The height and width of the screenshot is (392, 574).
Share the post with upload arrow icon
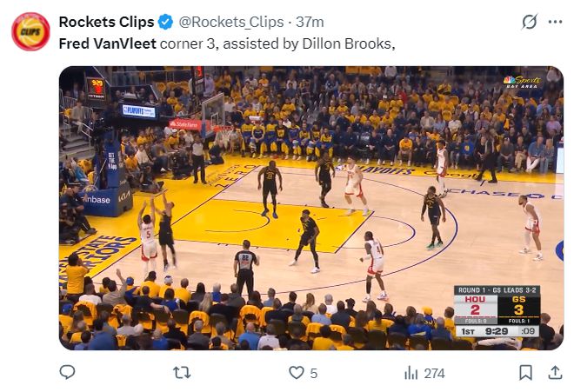point(554,373)
